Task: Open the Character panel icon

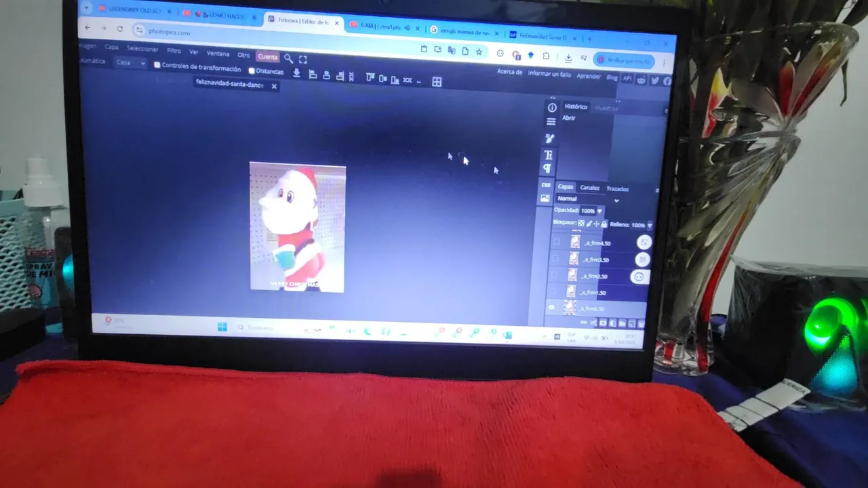Action: tap(548, 155)
